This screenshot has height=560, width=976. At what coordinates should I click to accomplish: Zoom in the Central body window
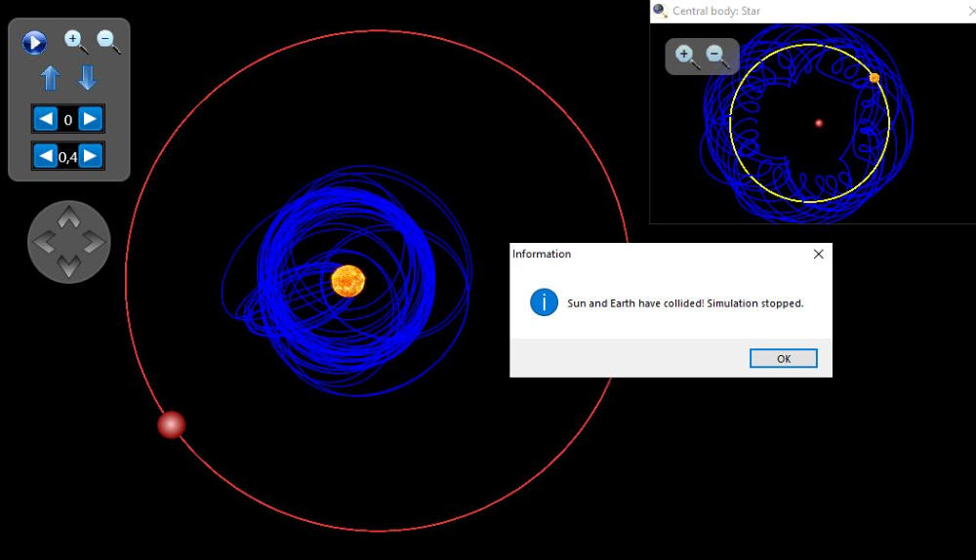(686, 56)
